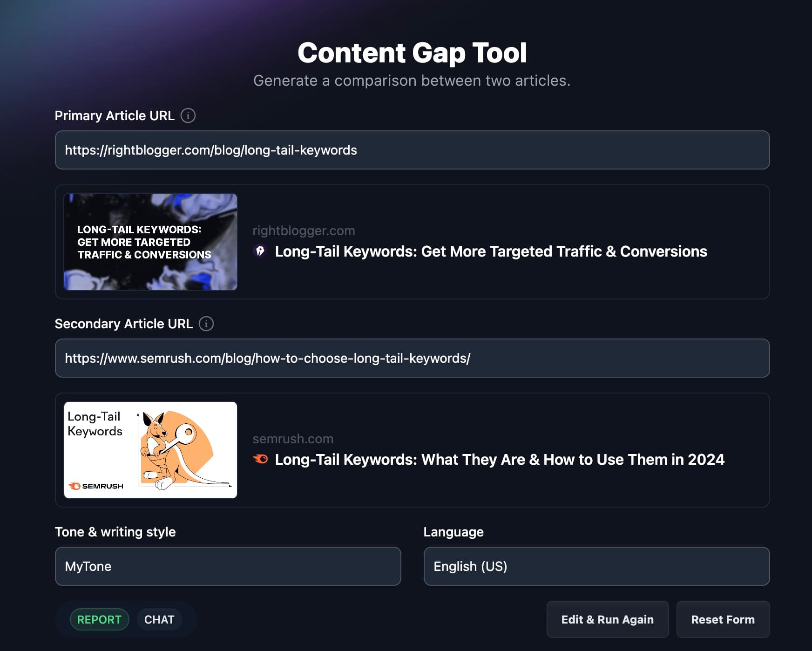The image size is (812, 651).
Task: Click the semrush.com domain text
Action: [293, 439]
